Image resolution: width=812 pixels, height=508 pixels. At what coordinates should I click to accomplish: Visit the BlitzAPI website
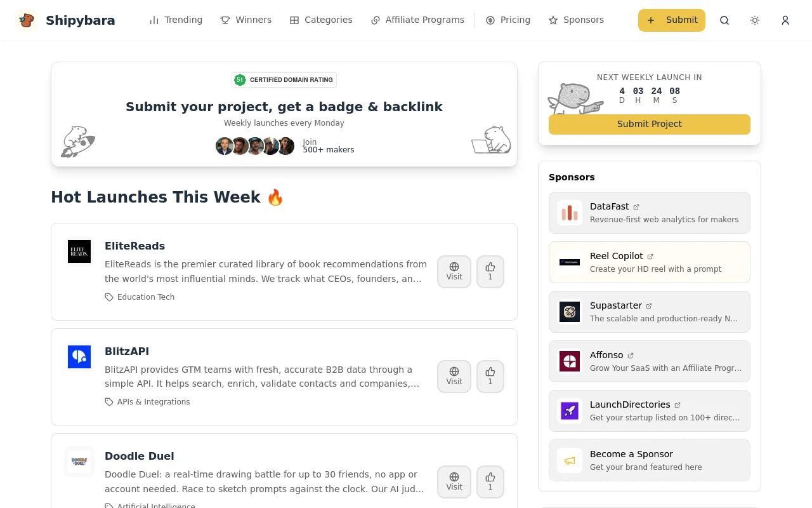click(x=454, y=377)
